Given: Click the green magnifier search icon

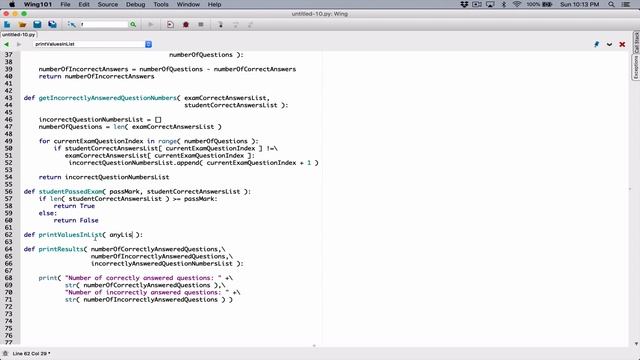Looking at the screenshot, I should click(133, 24).
